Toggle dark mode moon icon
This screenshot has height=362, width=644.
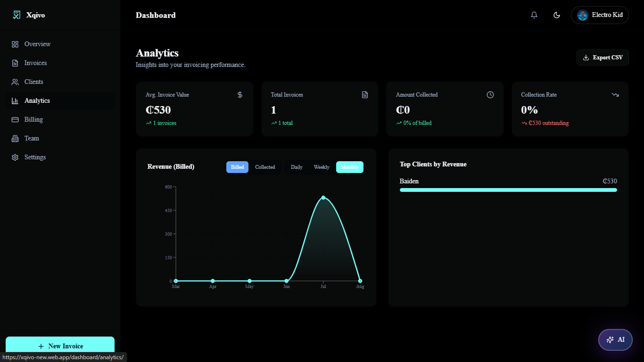point(557,15)
